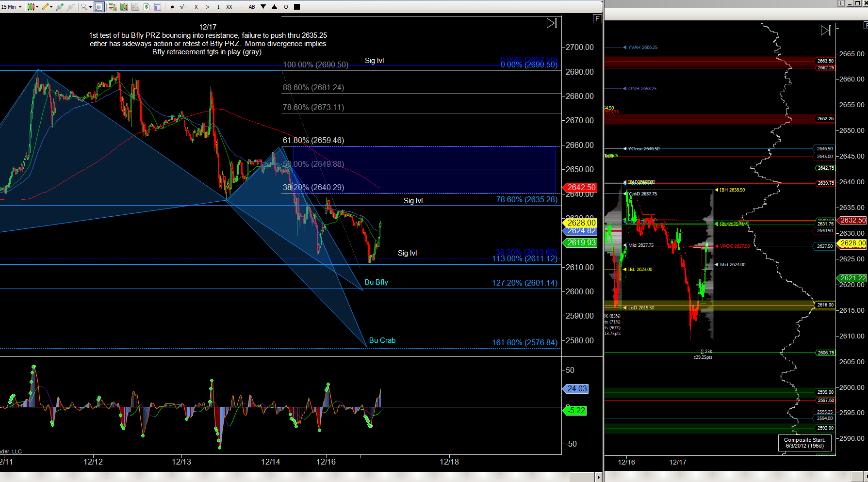Viewport: 868px width, 482px height.
Task: Click left chart scrollbar right arrow
Action: [598, 478]
